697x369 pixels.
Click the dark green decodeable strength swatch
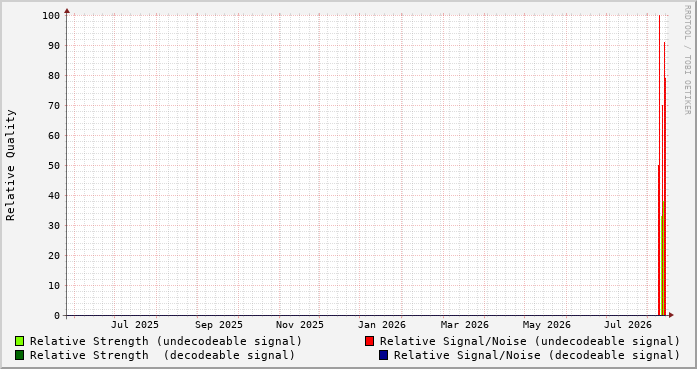tap(19, 355)
